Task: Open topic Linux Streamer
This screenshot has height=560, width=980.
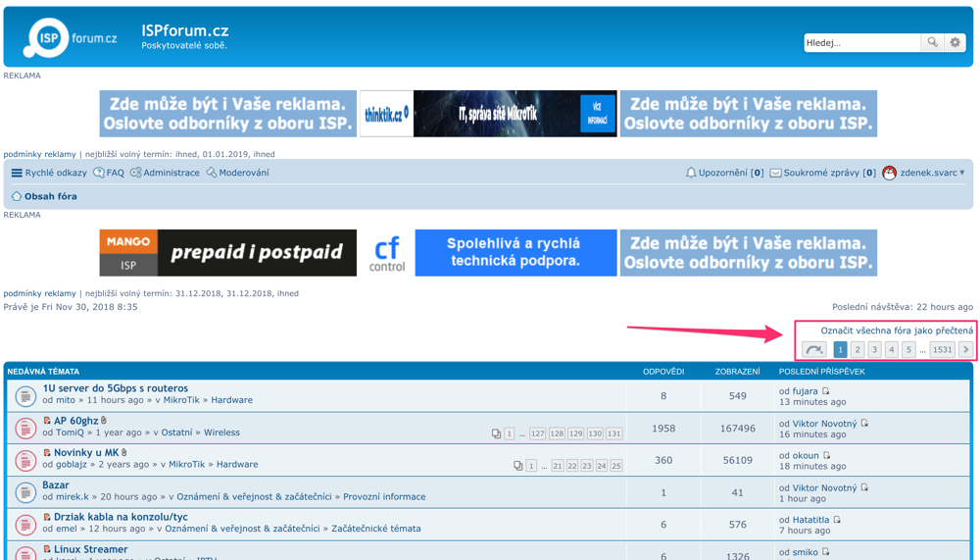Action: click(x=90, y=549)
